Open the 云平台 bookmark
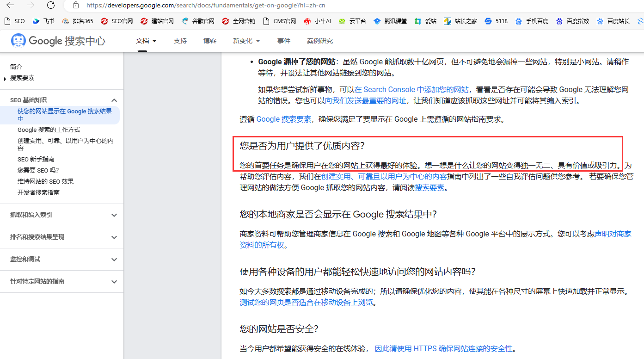644x359 pixels. 352,21
